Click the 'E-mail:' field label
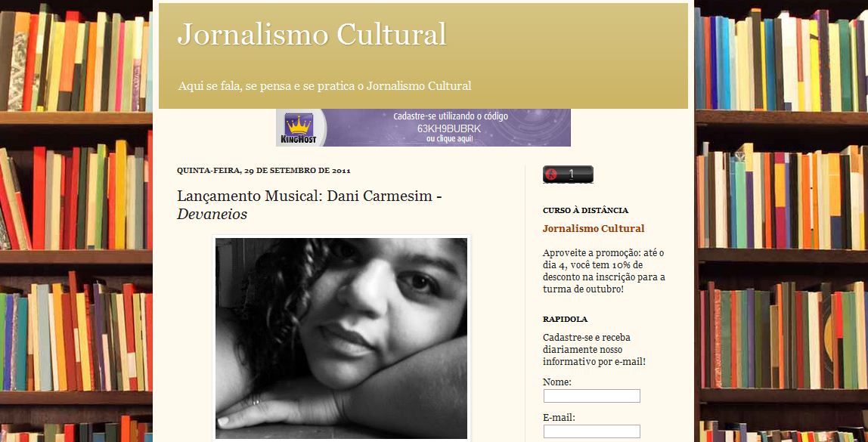The image size is (868, 442). (x=559, y=418)
